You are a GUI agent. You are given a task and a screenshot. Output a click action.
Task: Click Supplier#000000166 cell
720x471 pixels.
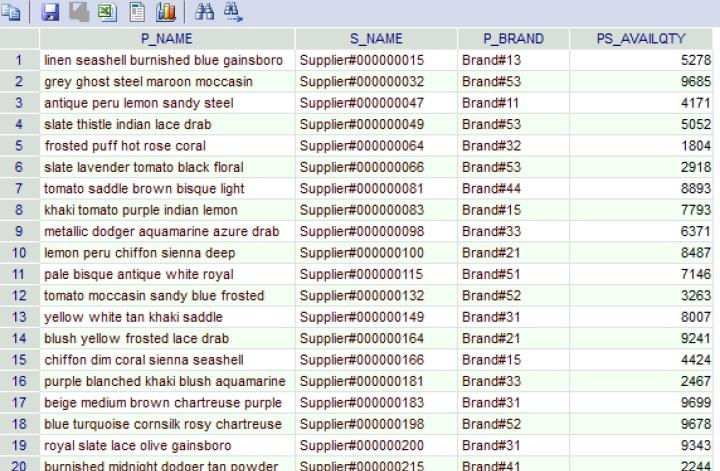point(376,360)
